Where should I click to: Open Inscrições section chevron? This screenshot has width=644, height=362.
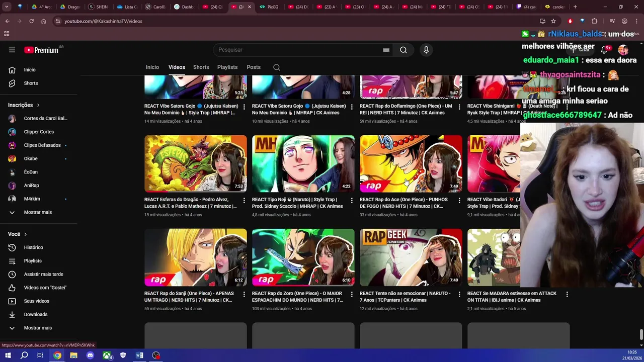pyautogui.click(x=38, y=105)
